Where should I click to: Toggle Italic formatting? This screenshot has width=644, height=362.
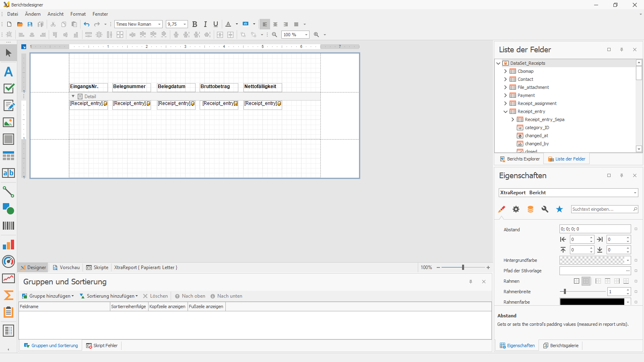pyautogui.click(x=205, y=24)
